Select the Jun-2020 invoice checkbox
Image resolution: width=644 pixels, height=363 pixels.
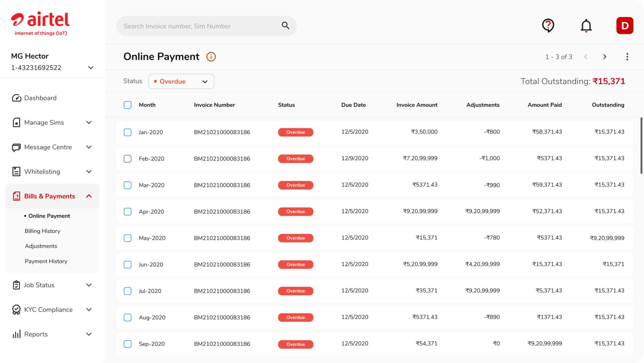(128, 264)
